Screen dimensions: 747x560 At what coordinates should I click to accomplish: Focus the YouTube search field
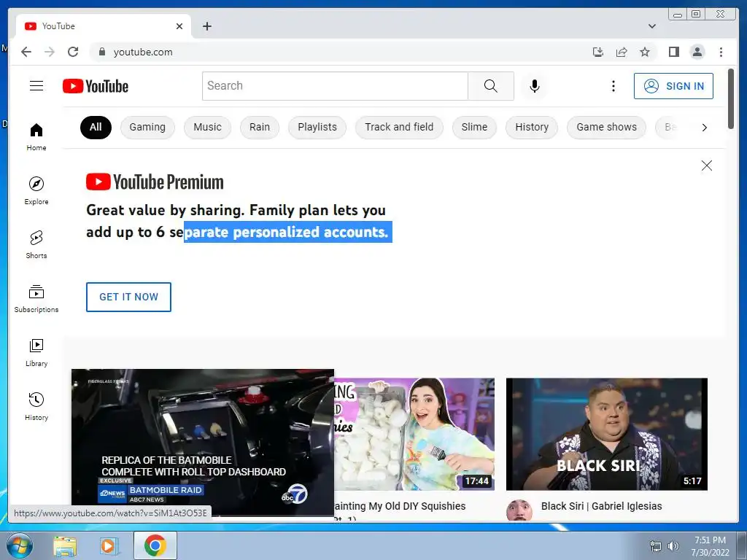point(335,86)
